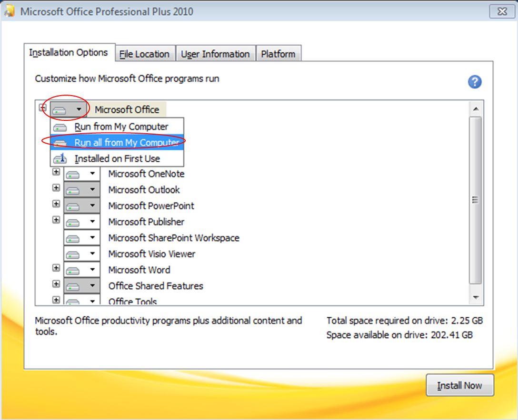The width and height of the screenshot is (518, 420).
Task: Click drive icon beside Run from My Computer
Action: coord(60,127)
